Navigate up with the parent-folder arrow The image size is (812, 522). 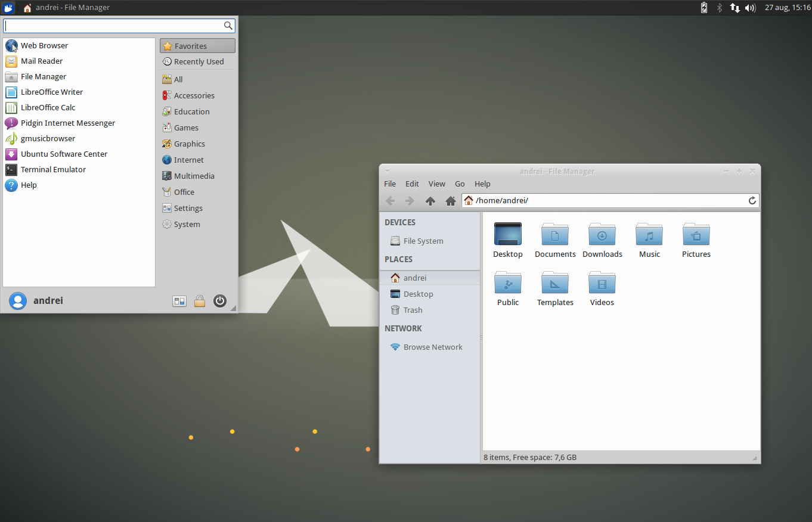[430, 201]
